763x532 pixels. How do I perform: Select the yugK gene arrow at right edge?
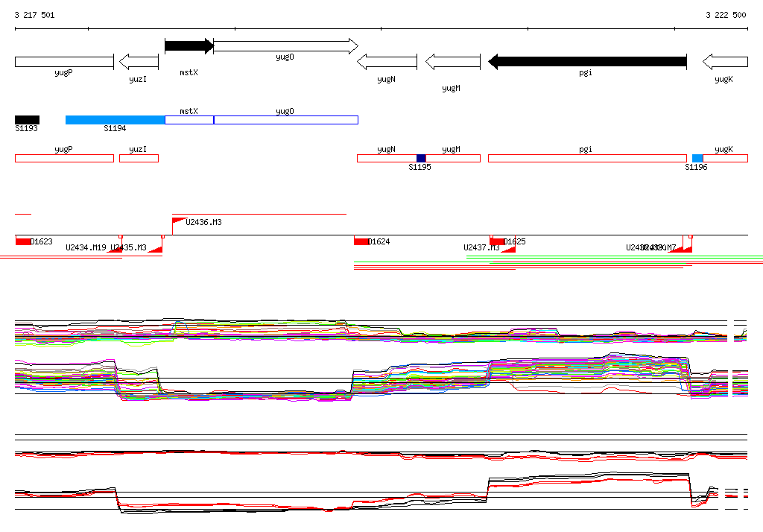tap(725, 62)
